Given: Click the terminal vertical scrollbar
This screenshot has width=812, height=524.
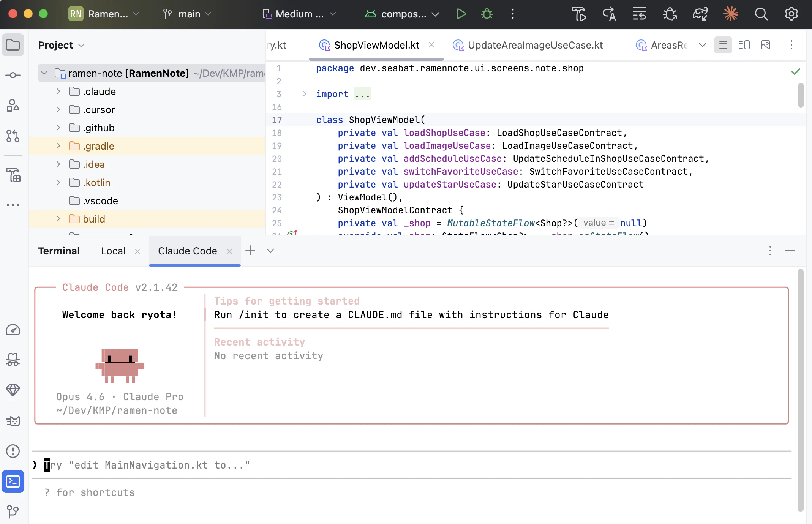Looking at the screenshot, I should [801, 390].
